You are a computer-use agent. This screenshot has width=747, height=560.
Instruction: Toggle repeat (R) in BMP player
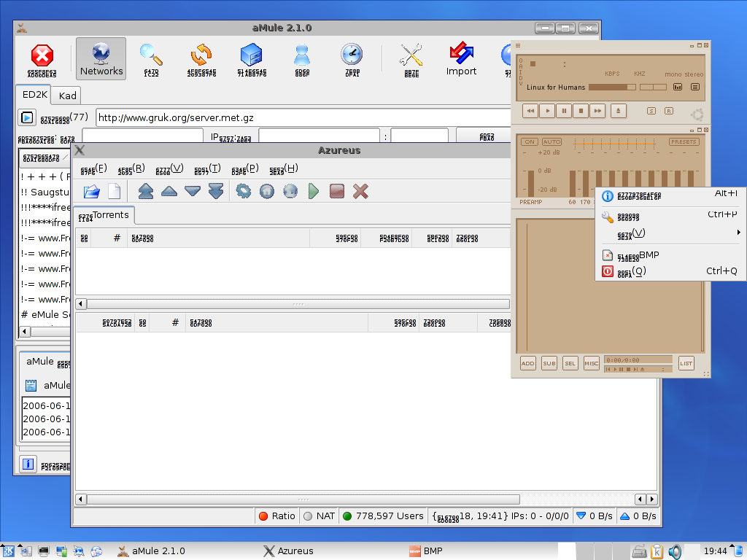click(x=669, y=111)
